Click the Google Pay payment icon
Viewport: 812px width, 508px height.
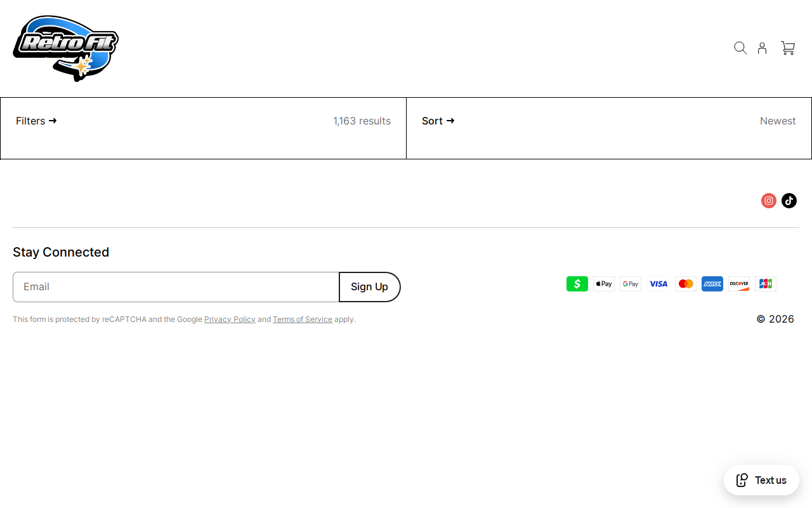pyautogui.click(x=631, y=284)
